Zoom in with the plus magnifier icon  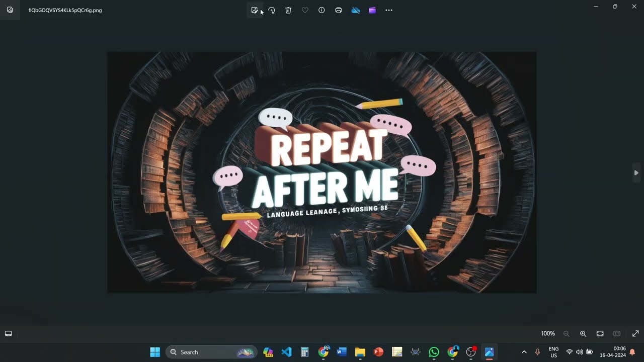(x=583, y=333)
